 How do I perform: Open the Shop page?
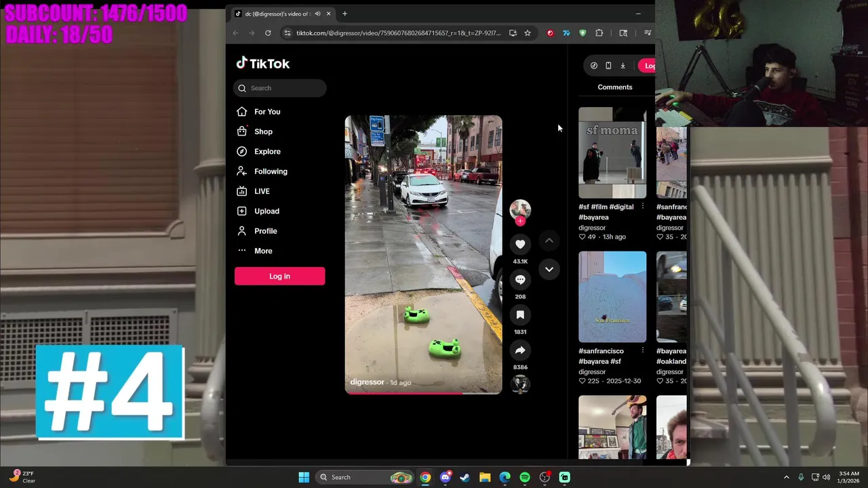[x=255, y=131]
